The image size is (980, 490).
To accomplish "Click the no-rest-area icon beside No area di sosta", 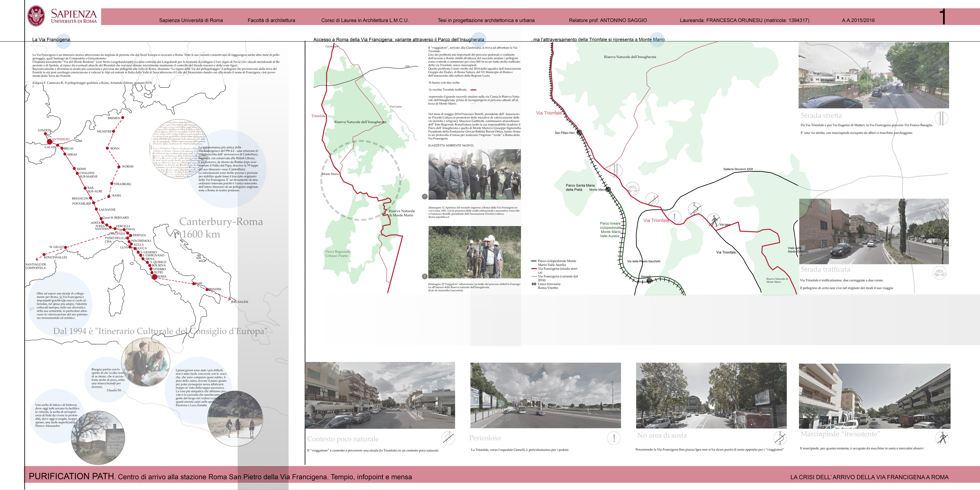I will (780, 438).
